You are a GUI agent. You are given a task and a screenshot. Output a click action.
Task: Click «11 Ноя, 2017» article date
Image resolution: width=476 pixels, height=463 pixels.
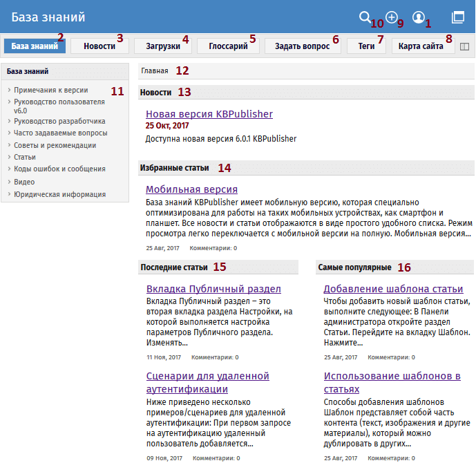click(164, 357)
